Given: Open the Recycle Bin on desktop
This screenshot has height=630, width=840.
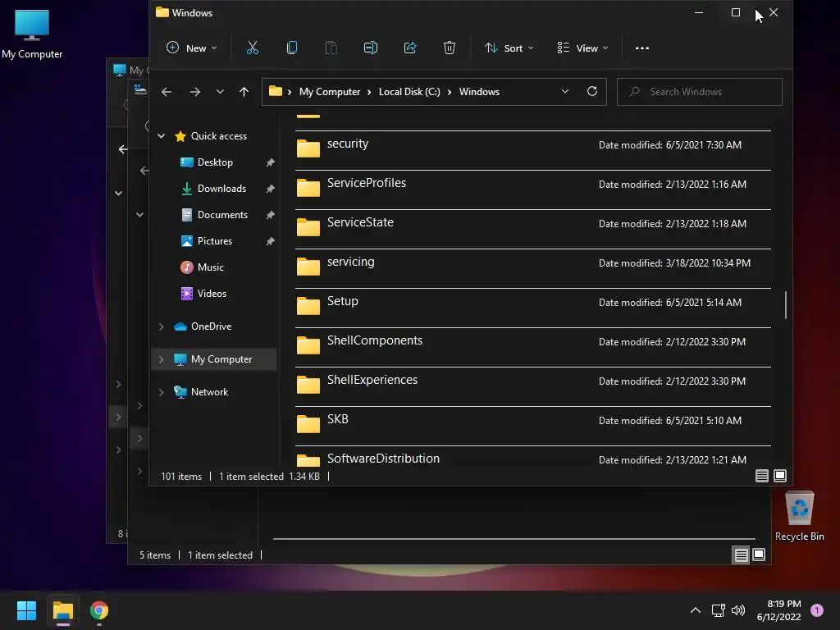Looking at the screenshot, I should (x=799, y=515).
